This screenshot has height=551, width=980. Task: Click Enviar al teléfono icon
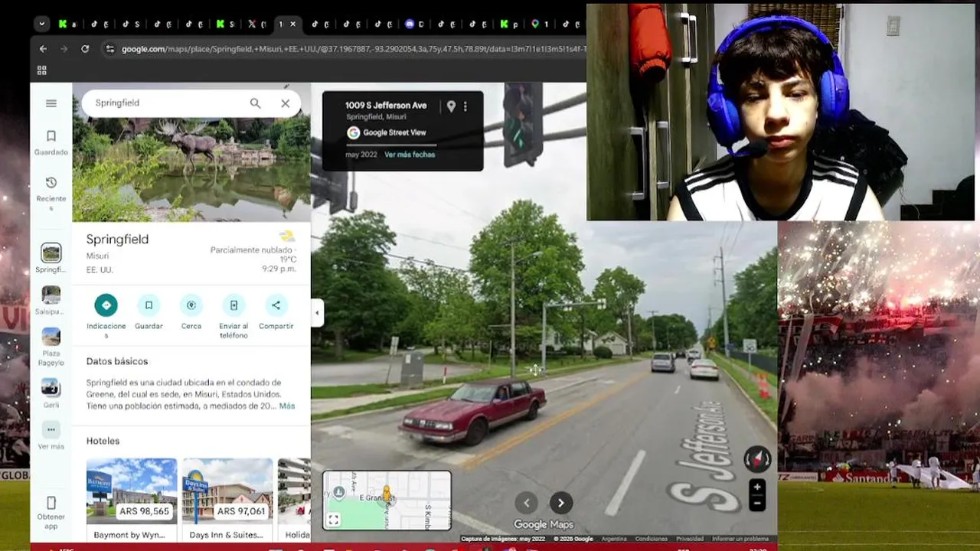[x=234, y=305]
